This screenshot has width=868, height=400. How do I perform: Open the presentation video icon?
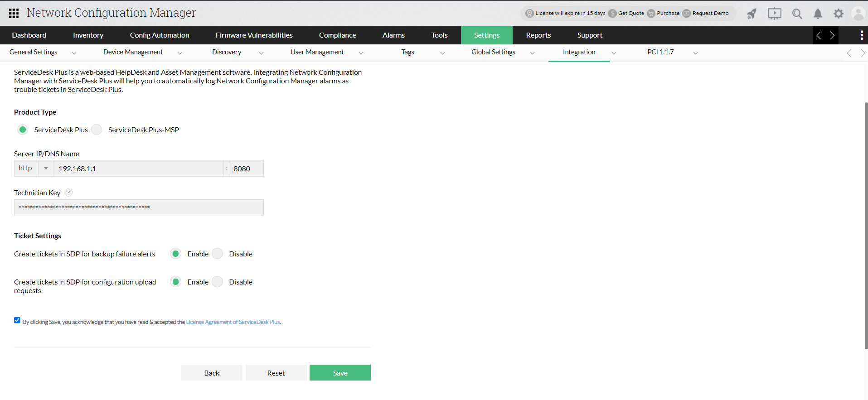[774, 14]
